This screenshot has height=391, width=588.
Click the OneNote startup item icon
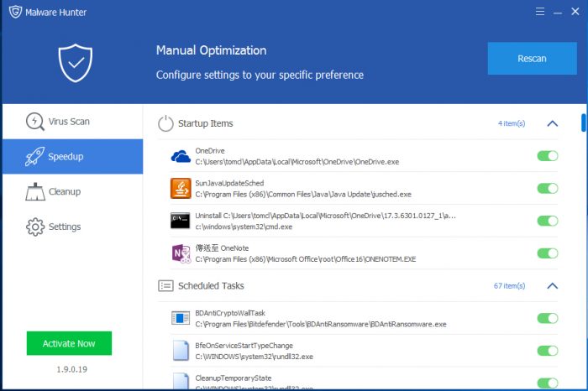(x=181, y=253)
